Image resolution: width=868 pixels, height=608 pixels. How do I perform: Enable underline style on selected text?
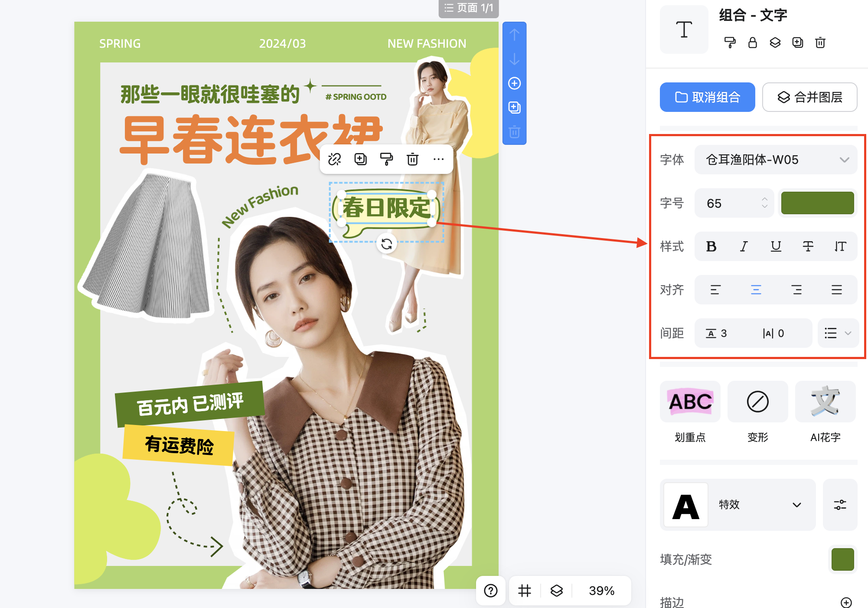pyautogui.click(x=776, y=246)
